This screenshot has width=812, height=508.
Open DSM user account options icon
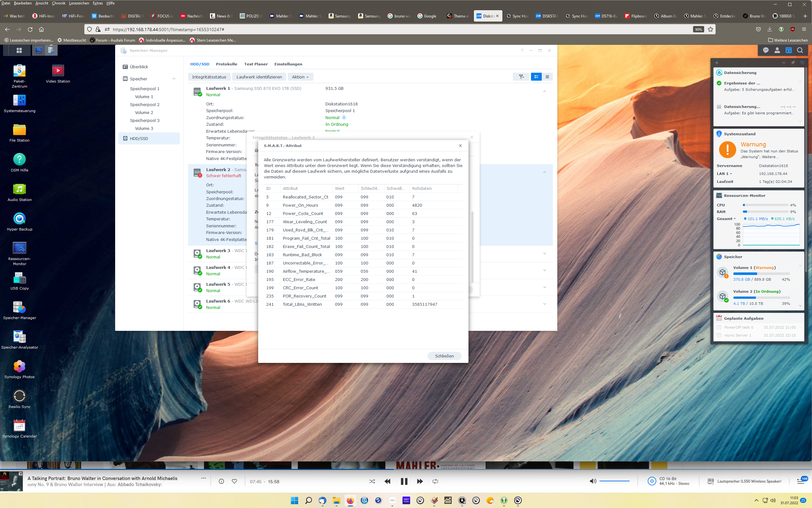(777, 50)
